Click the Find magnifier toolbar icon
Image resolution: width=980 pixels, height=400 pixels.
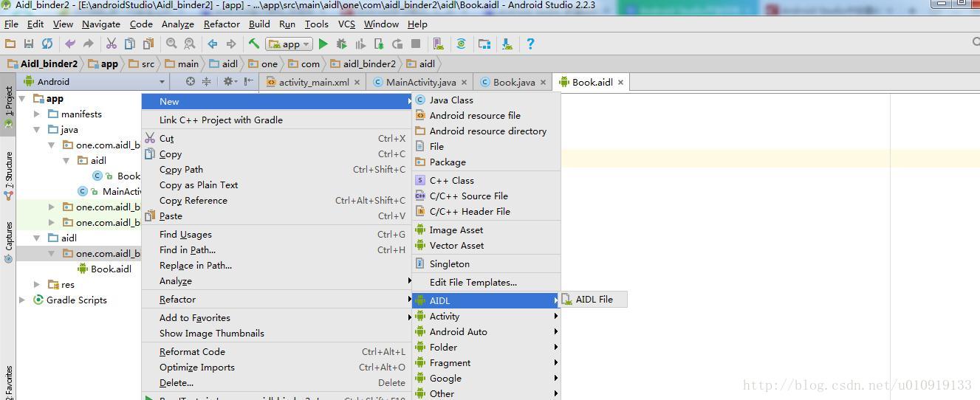pos(171,44)
